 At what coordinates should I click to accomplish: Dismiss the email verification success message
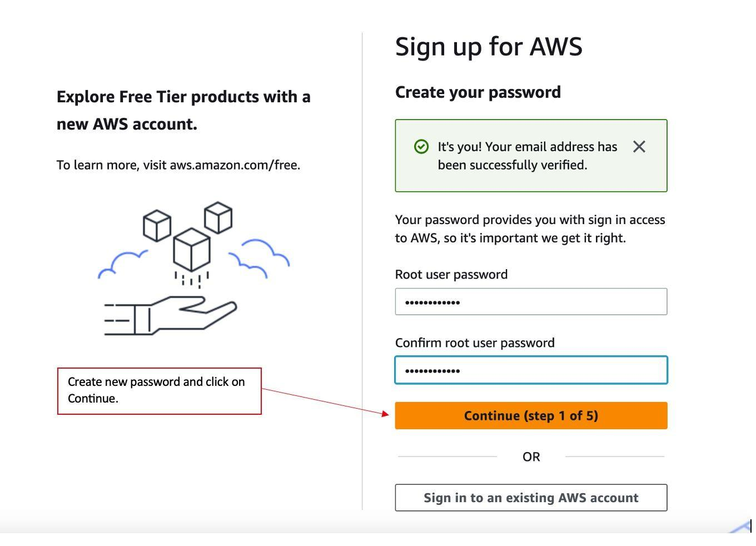tap(639, 147)
